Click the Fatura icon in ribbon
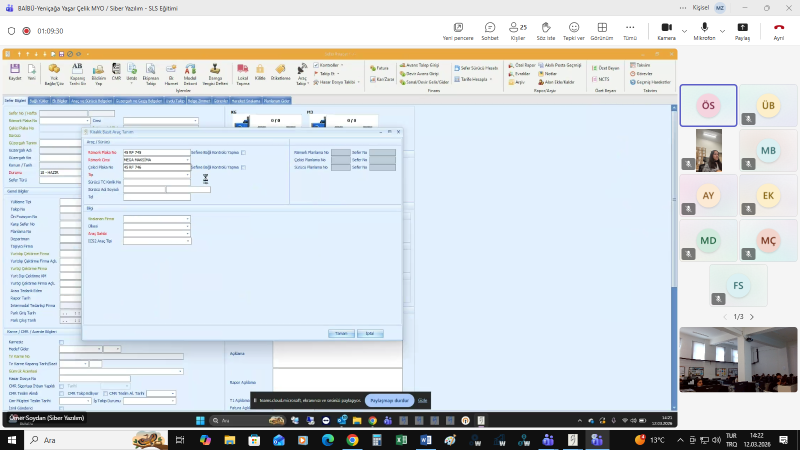800x450 pixels. 378,67
